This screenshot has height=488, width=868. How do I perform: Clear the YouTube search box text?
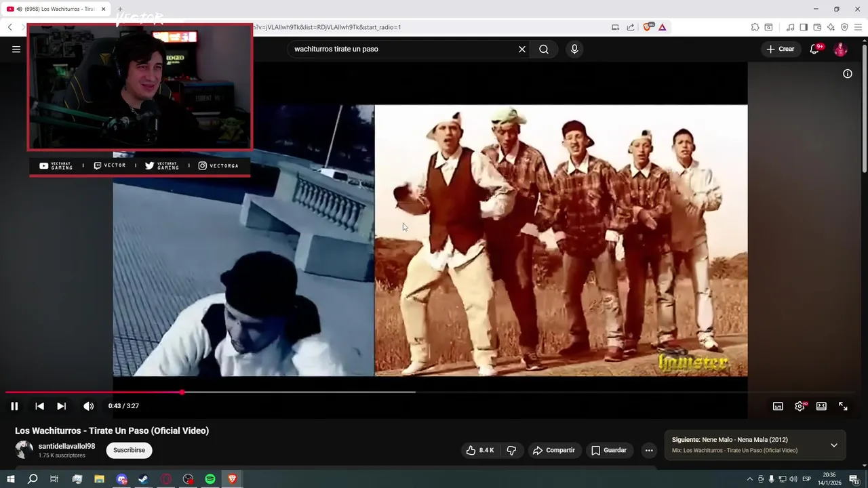[522, 49]
